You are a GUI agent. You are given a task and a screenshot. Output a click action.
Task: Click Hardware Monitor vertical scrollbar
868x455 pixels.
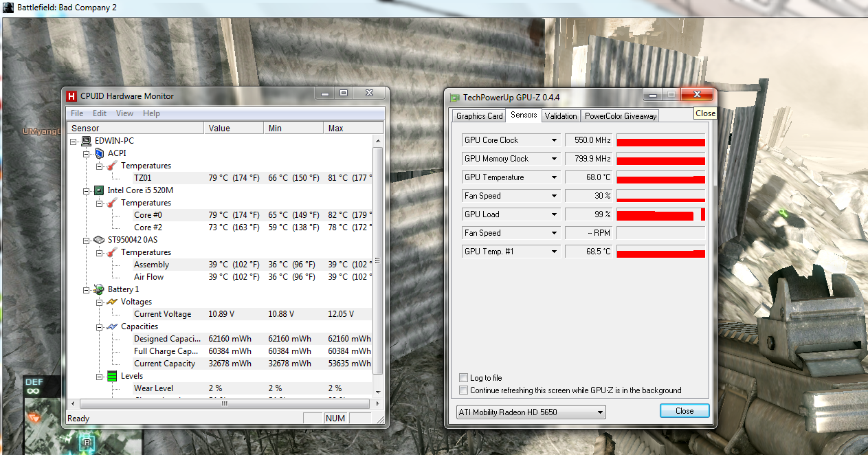pyautogui.click(x=377, y=260)
